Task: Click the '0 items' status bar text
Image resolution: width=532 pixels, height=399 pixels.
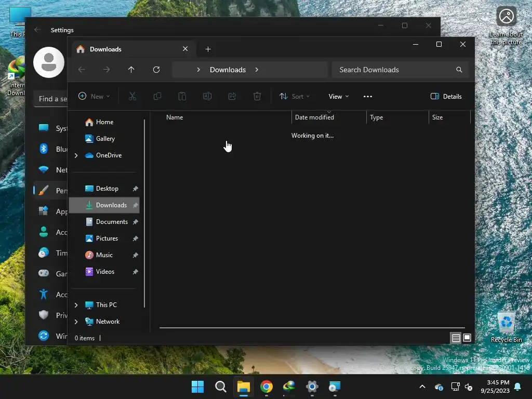Action: (x=85, y=338)
